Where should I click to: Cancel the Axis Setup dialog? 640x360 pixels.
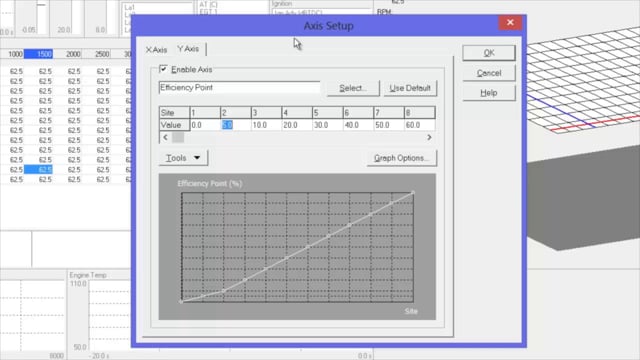(x=489, y=73)
